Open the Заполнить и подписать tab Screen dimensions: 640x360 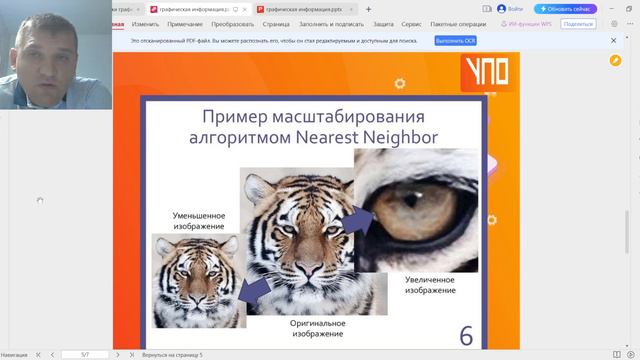(x=331, y=24)
